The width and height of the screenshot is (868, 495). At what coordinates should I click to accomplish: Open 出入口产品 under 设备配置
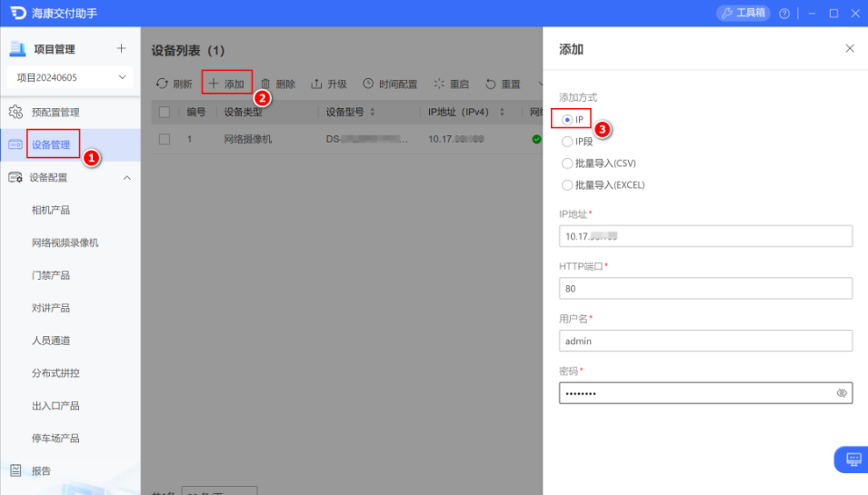[56, 406]
